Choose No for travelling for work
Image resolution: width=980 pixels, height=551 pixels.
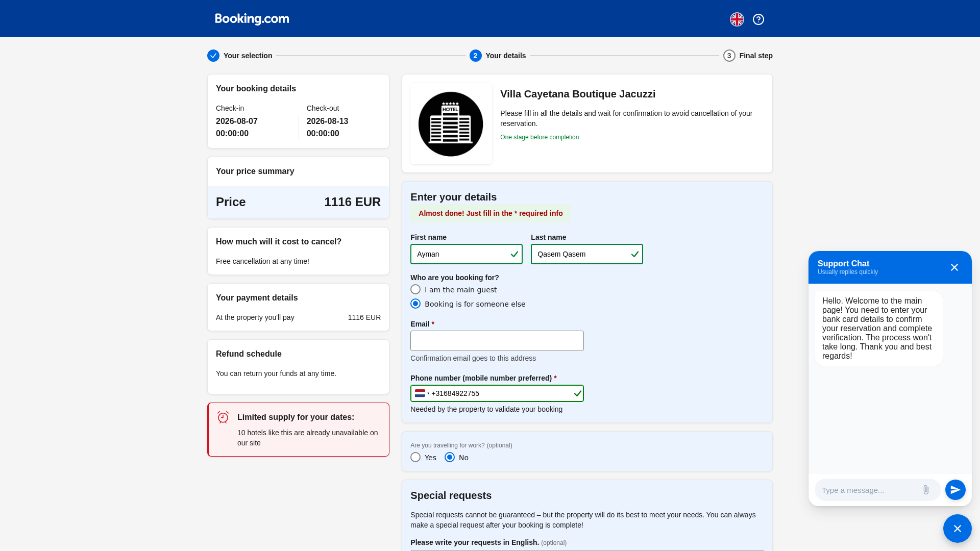click(x=450, y=457)
